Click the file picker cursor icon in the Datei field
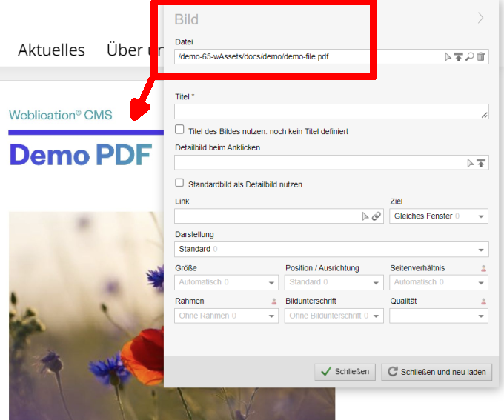Viewport: 504px width, 420px height. point(448,57)
